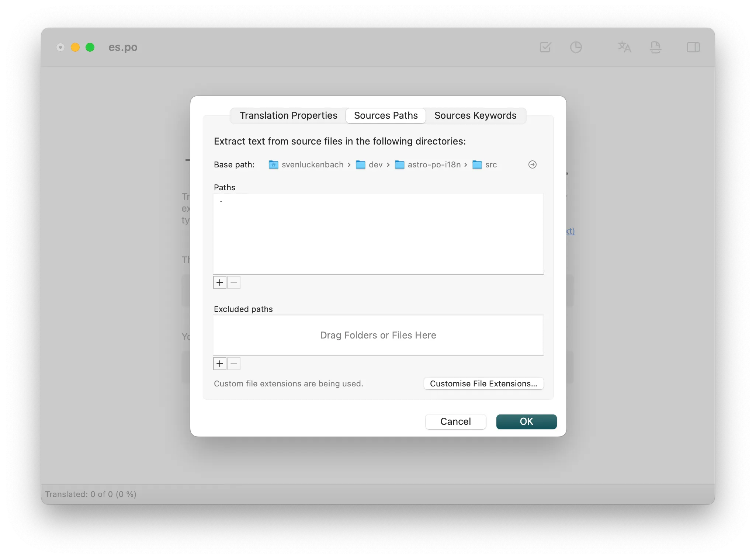Click the add path plus button
756x559 pixels.
[220, 282]
